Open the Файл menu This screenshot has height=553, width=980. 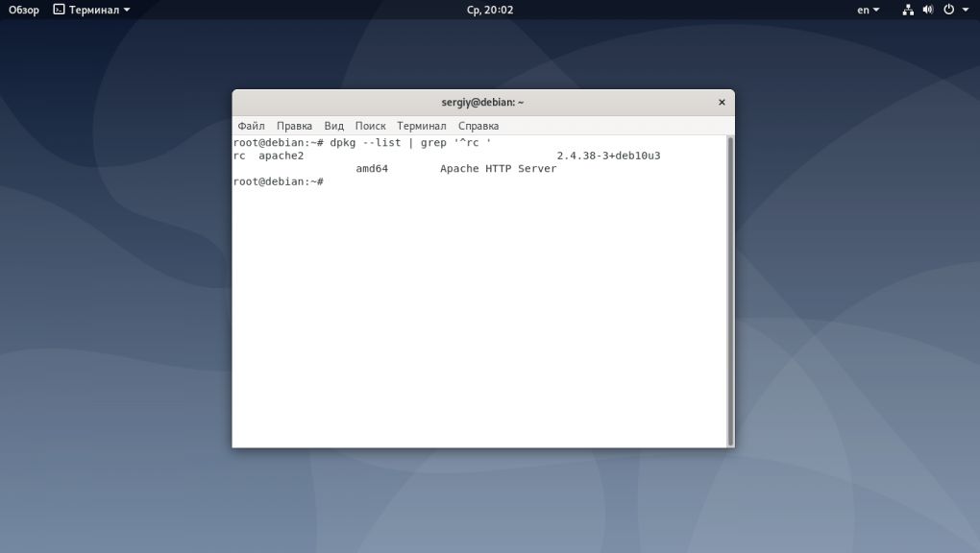pyautogui.click(x=251, y=126)
